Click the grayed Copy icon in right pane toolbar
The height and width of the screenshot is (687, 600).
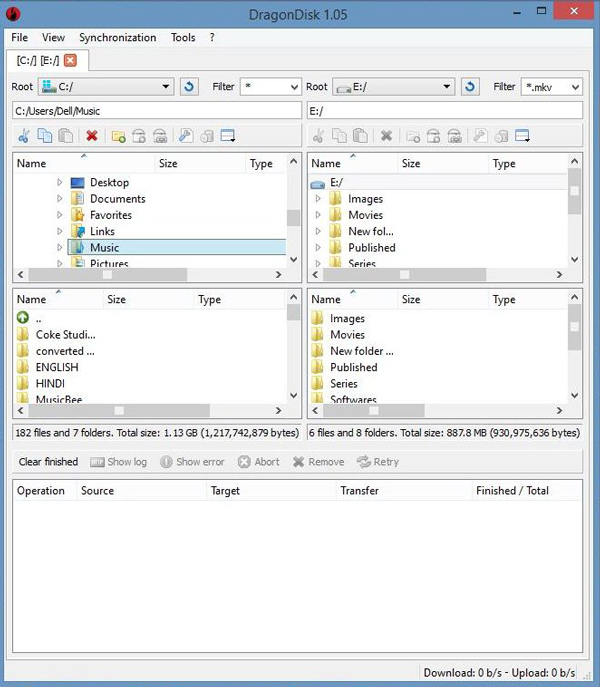tap(339, 136)
